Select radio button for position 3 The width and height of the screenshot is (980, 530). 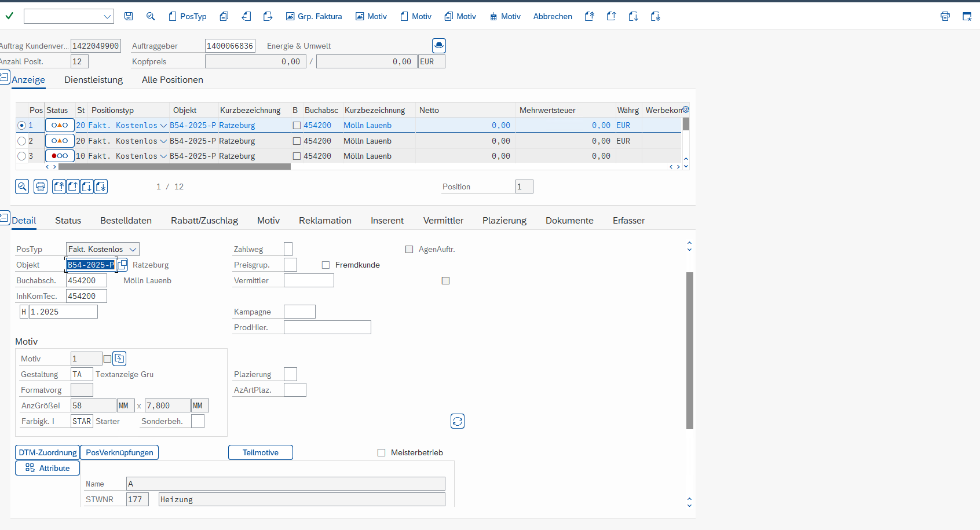coord(22,156)
